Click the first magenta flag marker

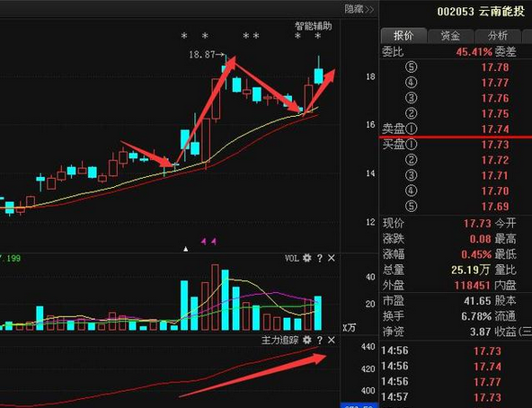[204, 242]
